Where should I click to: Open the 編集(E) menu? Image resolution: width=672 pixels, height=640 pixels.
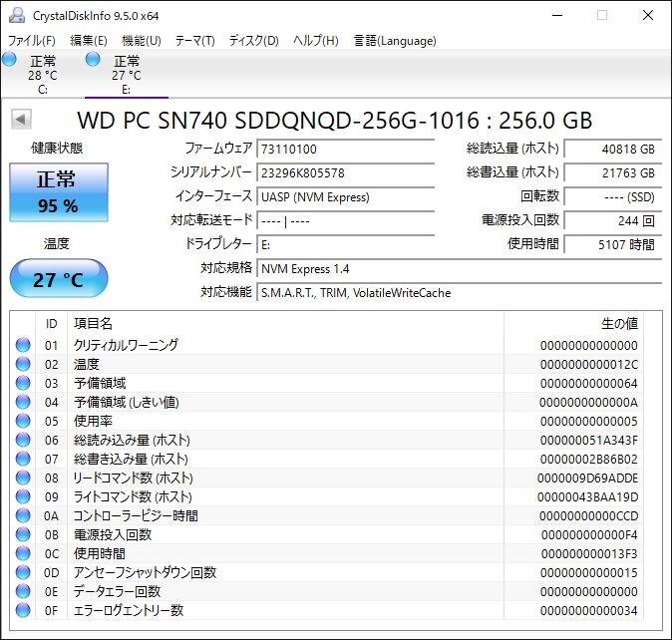88,41
